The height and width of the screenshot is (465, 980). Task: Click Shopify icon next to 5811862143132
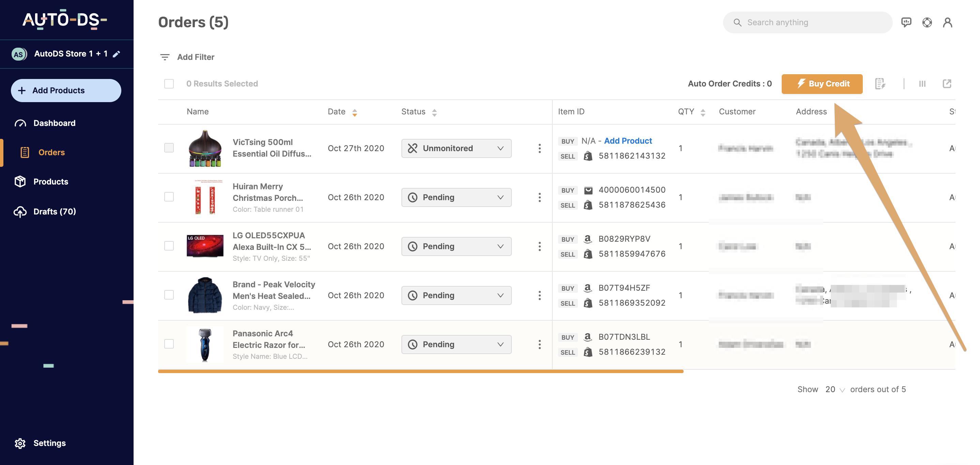[x=588, y=156]
